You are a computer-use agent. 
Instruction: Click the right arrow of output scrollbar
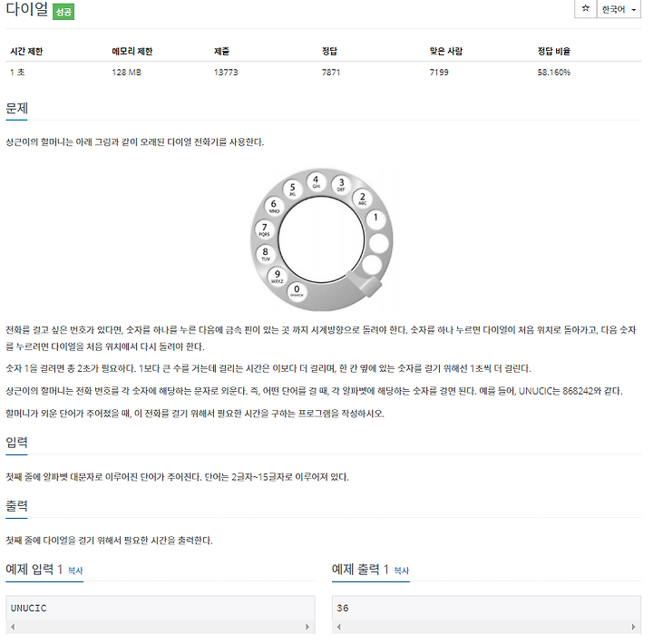pos(633,627)
